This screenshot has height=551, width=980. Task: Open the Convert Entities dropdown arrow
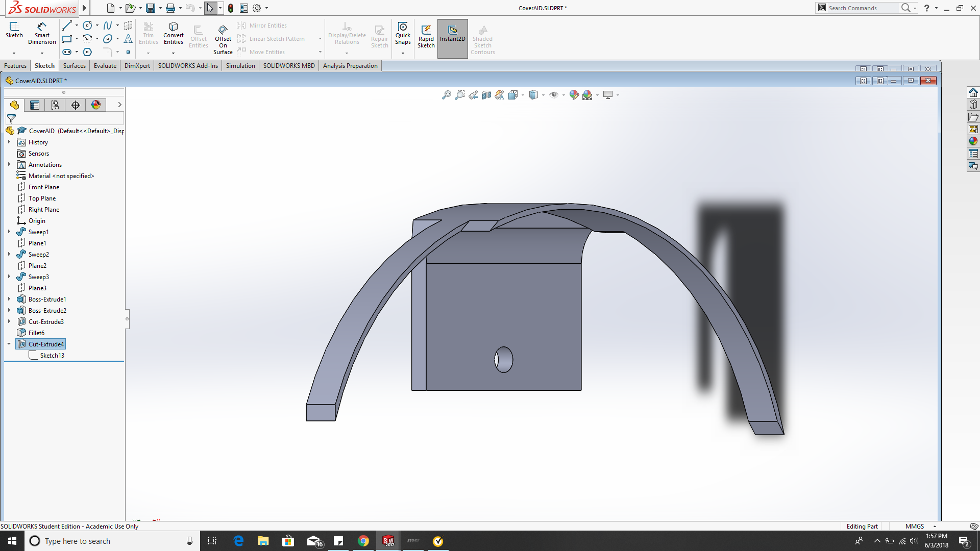[174, 53]
